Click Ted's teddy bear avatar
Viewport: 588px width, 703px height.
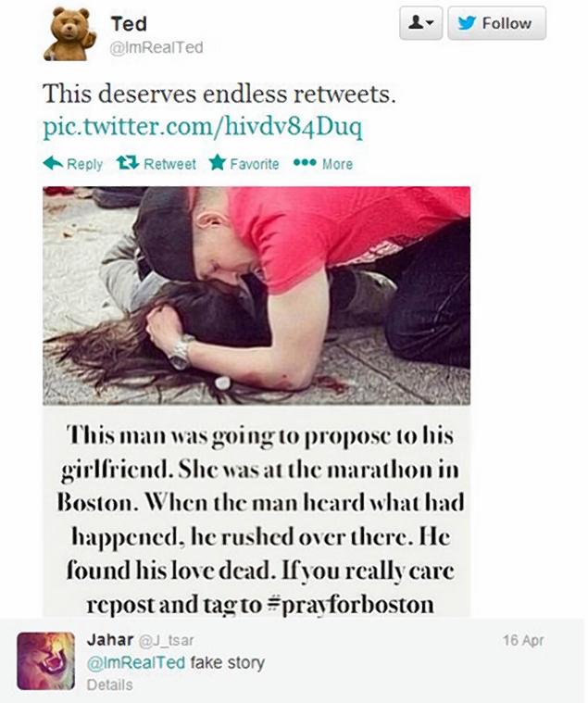click(70, 34)
